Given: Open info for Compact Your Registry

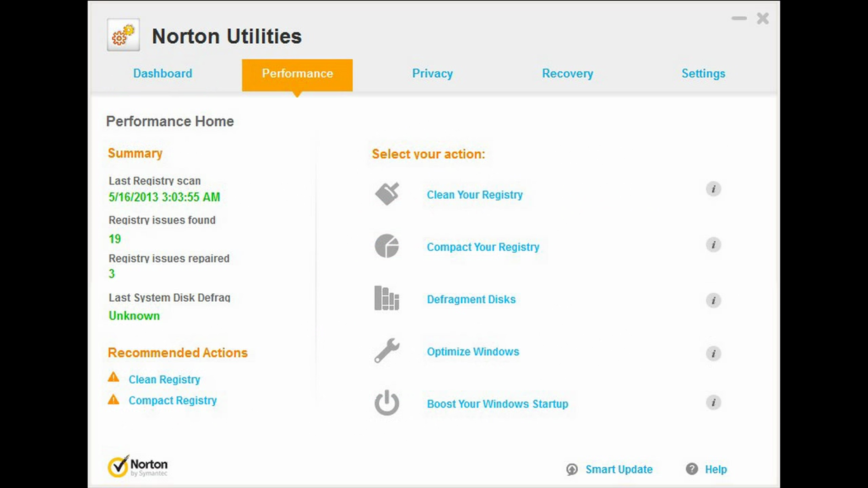Looking at the screenshot, I should 714,245.
